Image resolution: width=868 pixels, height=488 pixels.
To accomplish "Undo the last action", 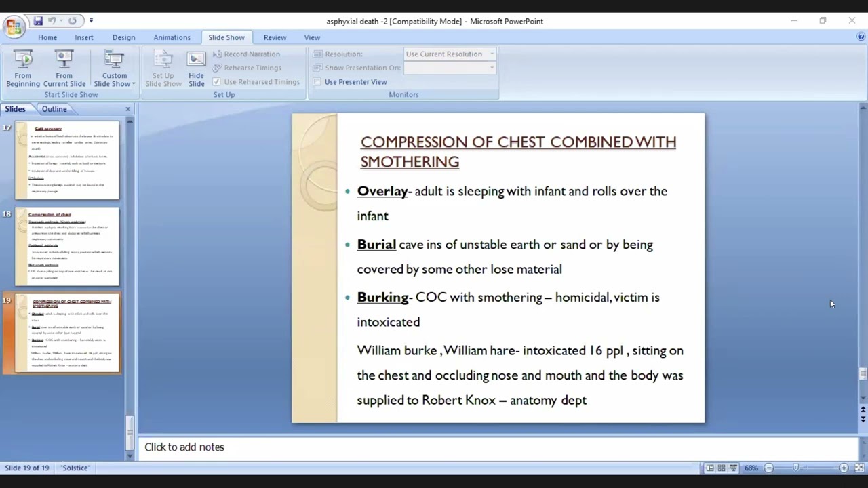I will pyautogui.click(x=52, y=21).
